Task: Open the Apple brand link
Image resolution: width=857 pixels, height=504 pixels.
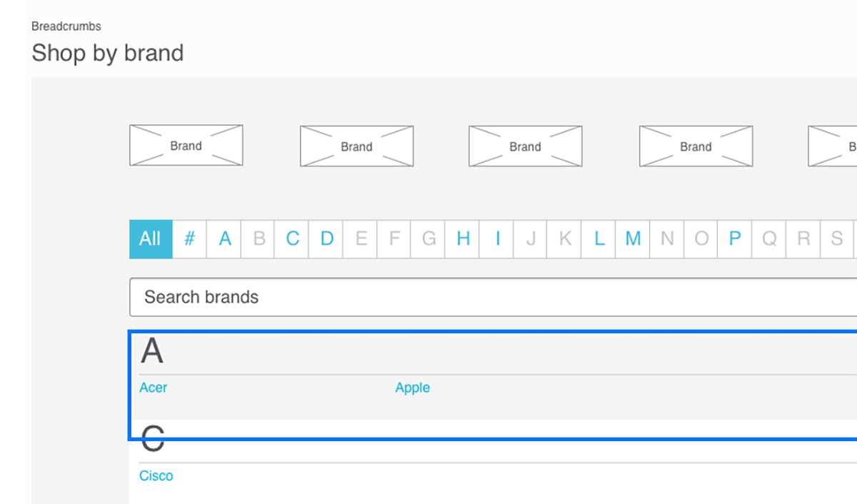Action: click(413, 388)
